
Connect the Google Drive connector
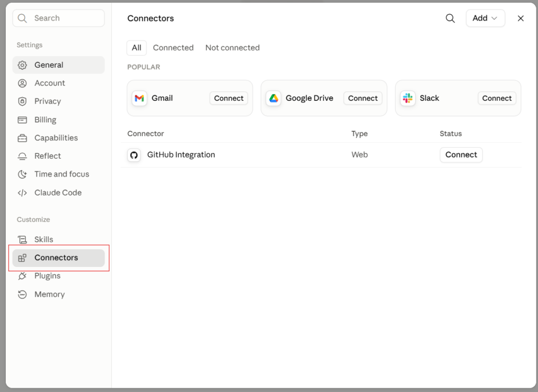[x=363, y=98]
